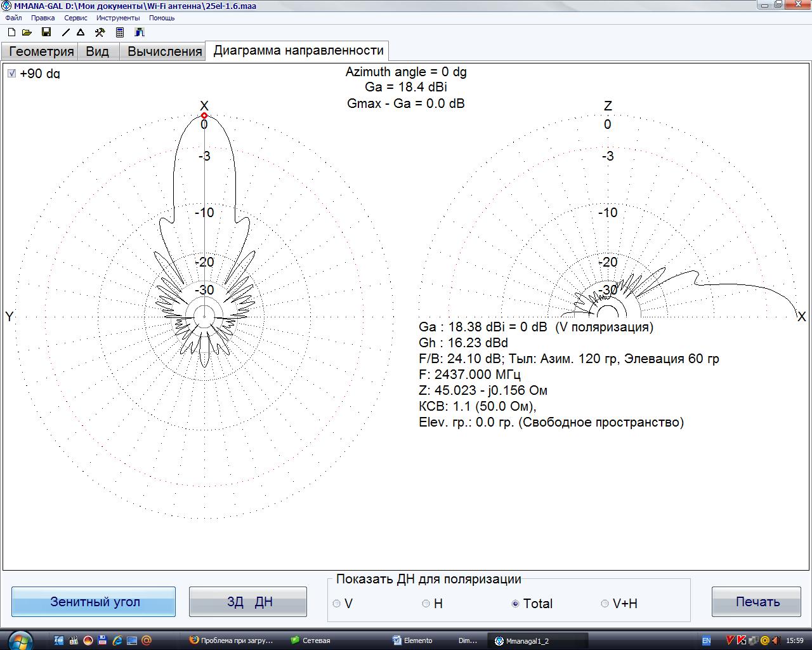Click the triangle loop tool icon

click(81, 32)
